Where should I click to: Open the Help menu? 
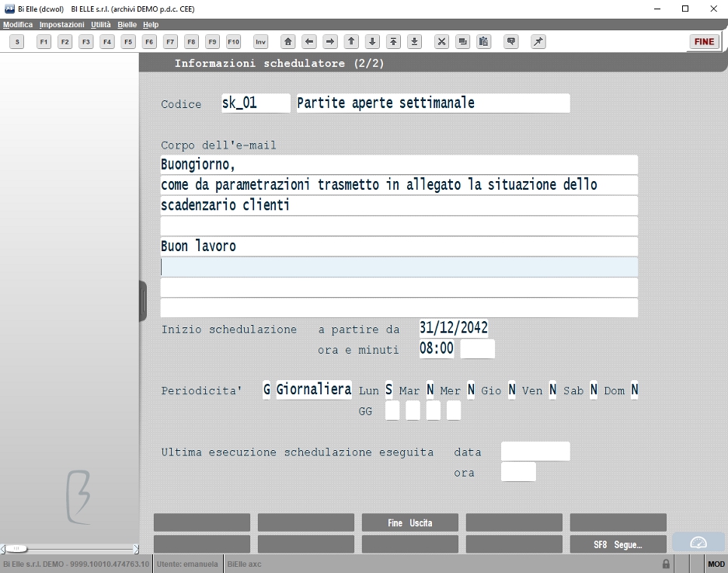tap(151, 25)
